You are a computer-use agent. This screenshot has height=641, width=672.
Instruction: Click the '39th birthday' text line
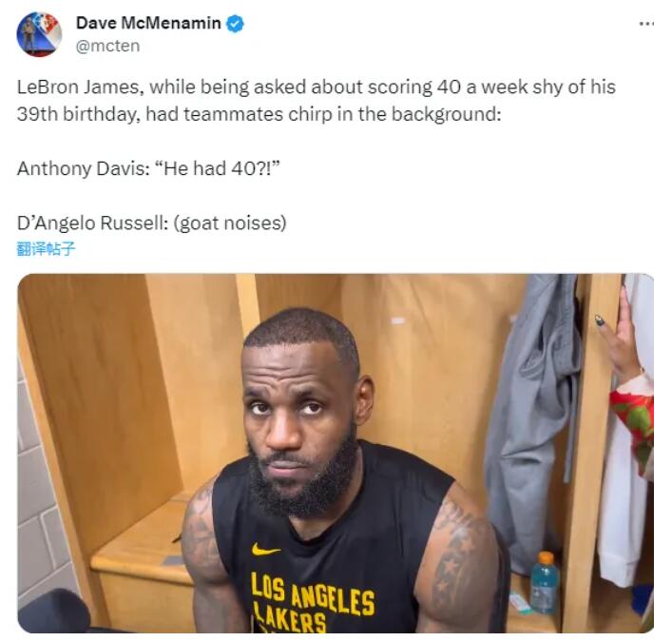pos(259,114)
